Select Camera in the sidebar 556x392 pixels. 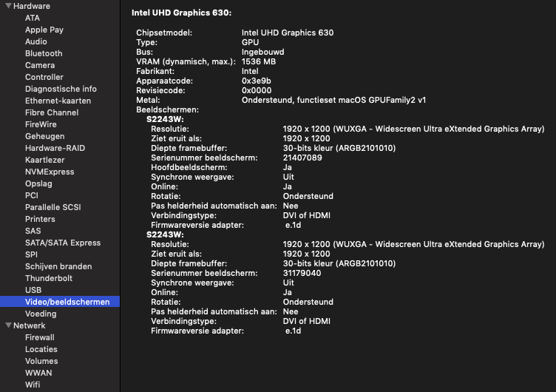click(40, 65)
